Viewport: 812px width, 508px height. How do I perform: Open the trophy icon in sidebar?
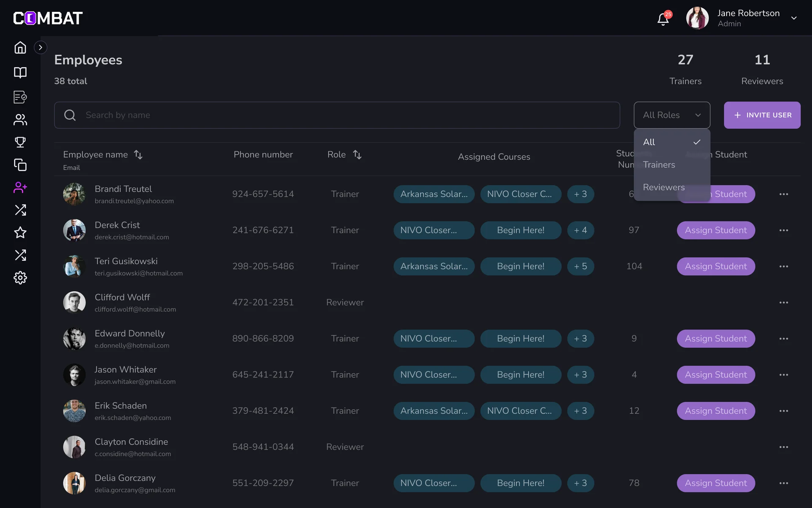point(20,142)
